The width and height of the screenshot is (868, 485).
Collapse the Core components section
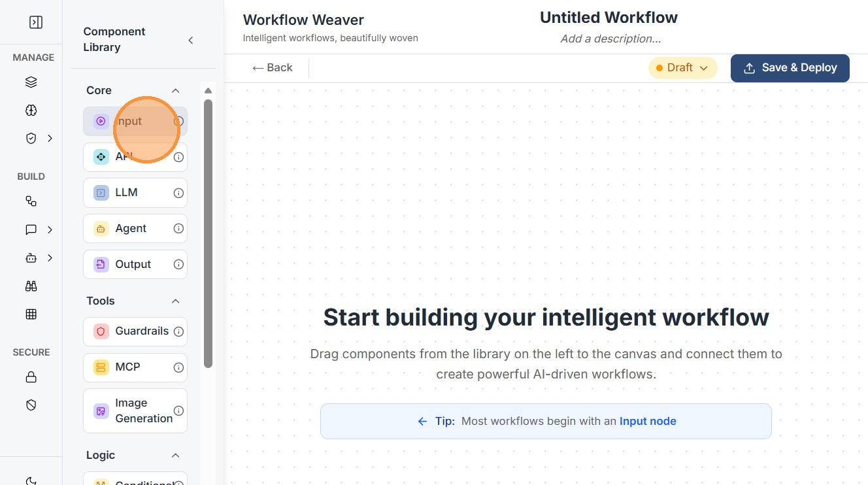pyautogui.click(x=175, y=91)
